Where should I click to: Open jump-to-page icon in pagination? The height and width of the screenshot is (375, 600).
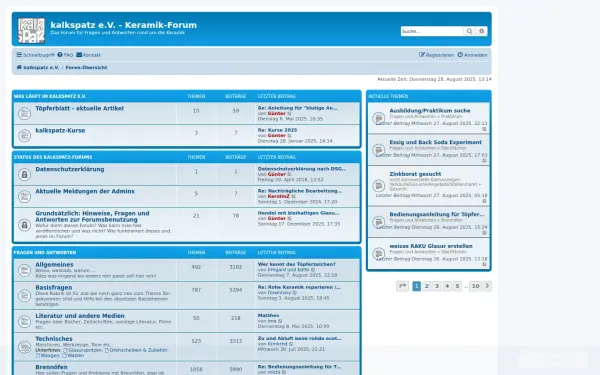pos(403,286)
